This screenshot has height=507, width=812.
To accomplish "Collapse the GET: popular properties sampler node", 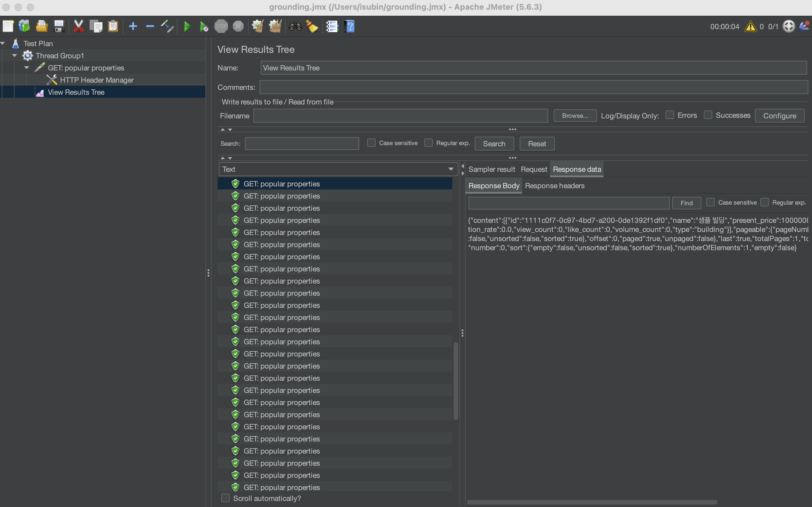I will 26,68.
